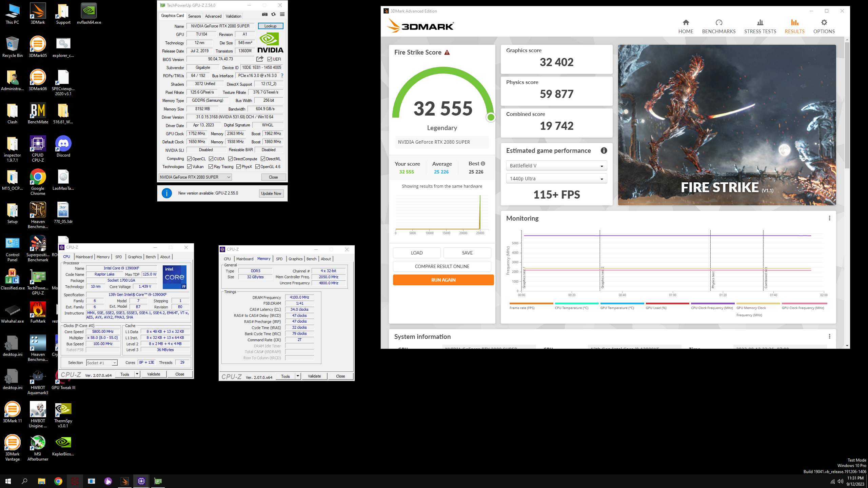Toggle the UEFI checkbox in GPU-Z
Viewport: 868px width, 488px height.
point(270,59)
